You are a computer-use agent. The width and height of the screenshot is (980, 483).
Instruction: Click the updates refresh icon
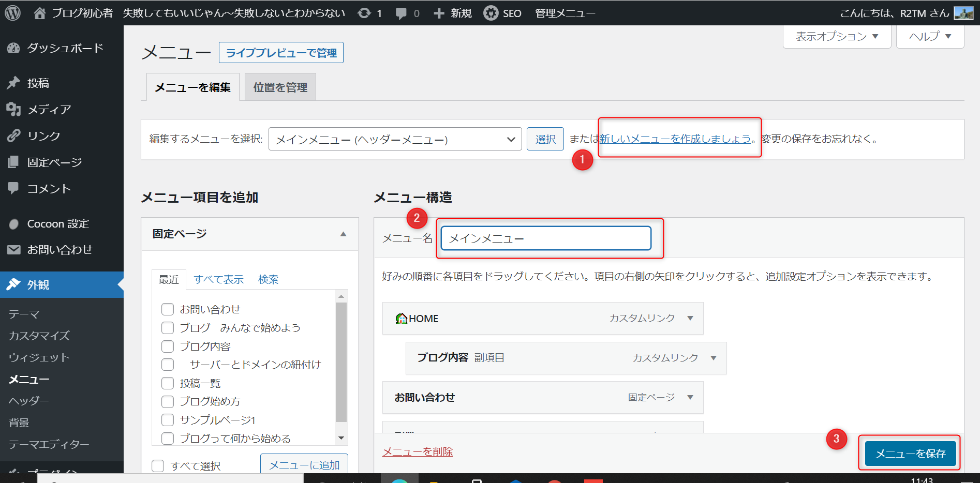364,13
